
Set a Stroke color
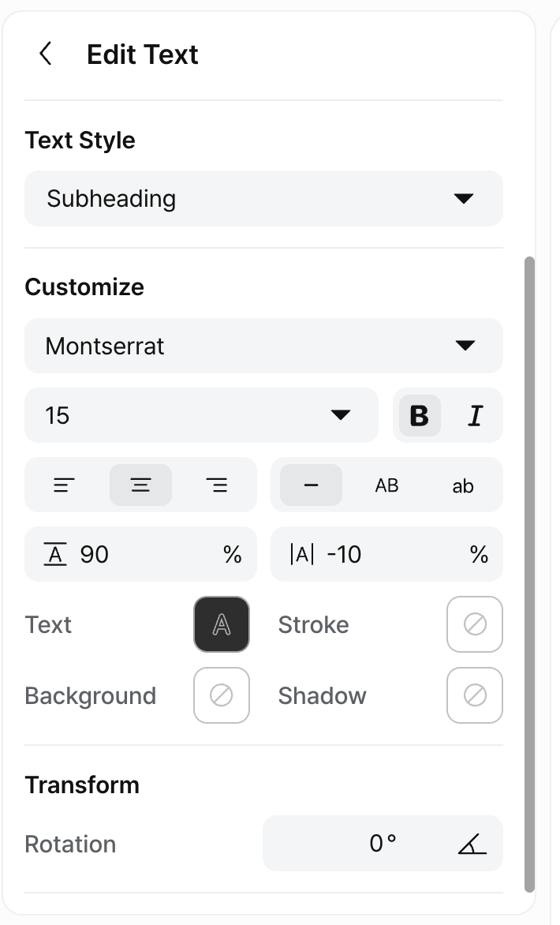474,625
